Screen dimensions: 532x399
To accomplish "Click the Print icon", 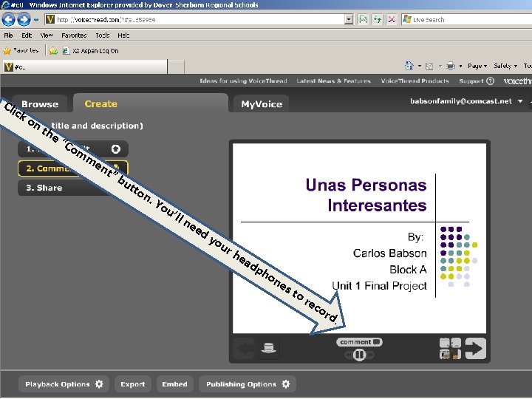I will point(451,66).
